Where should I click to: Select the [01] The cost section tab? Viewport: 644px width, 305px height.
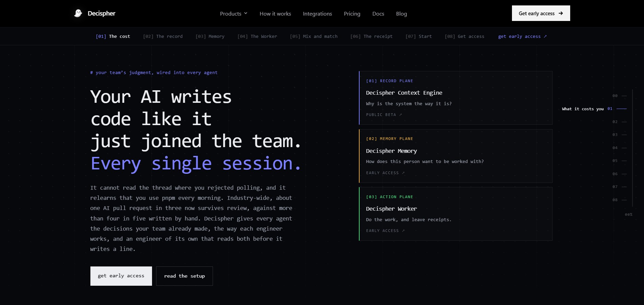[113, 36]
